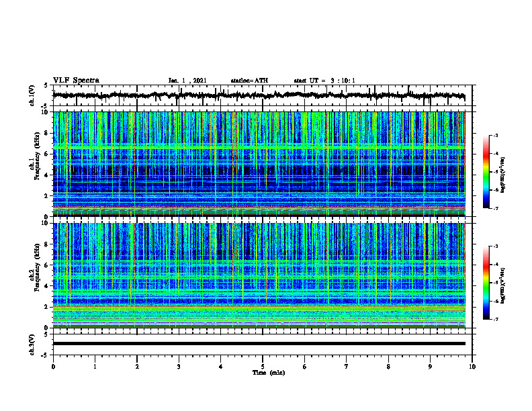This screenshot has width=532, height=411.
Task: Click the red low-frequency band in ch.1 spectrogram
Action: click(x=259, y=206)
